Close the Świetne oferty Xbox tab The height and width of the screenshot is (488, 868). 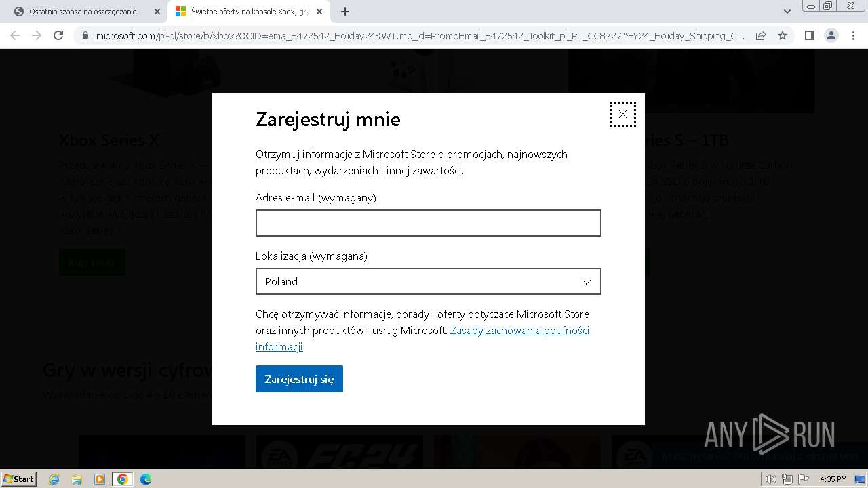point(319,12)
